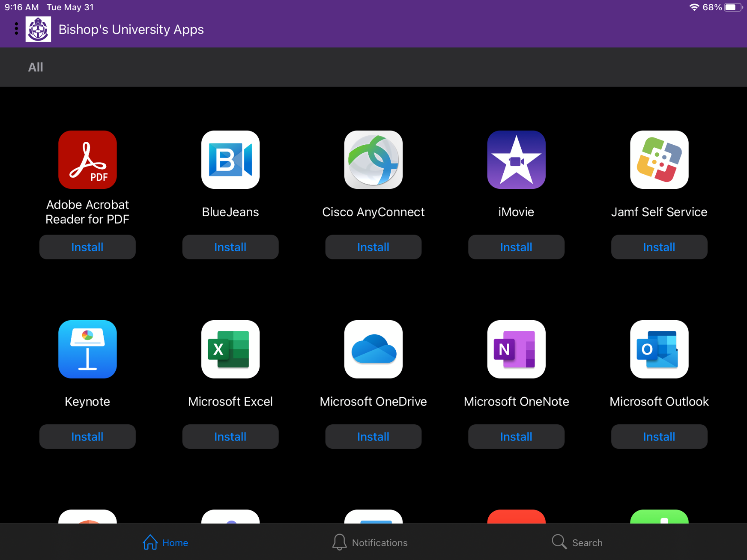Install Adobe Acrobat Reader for PDF
This screenshot has width=747, height=560.
(87, 247)
